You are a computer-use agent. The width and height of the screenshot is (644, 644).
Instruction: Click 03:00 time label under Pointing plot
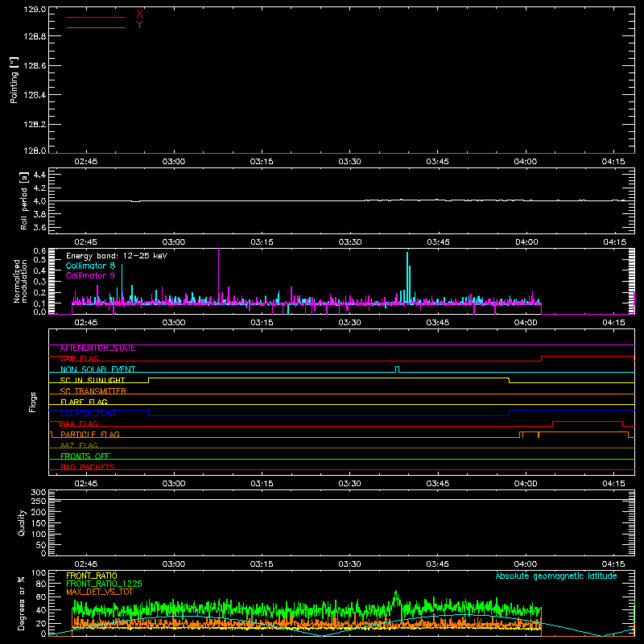(x=174, y=162)
